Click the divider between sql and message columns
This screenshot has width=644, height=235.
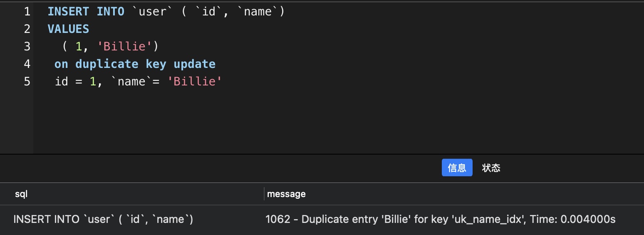coord(264,194)
